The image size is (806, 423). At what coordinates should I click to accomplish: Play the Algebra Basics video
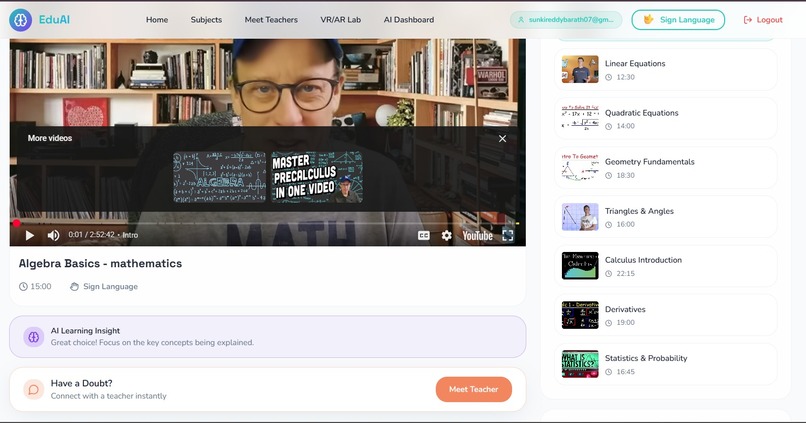[30, 235]
